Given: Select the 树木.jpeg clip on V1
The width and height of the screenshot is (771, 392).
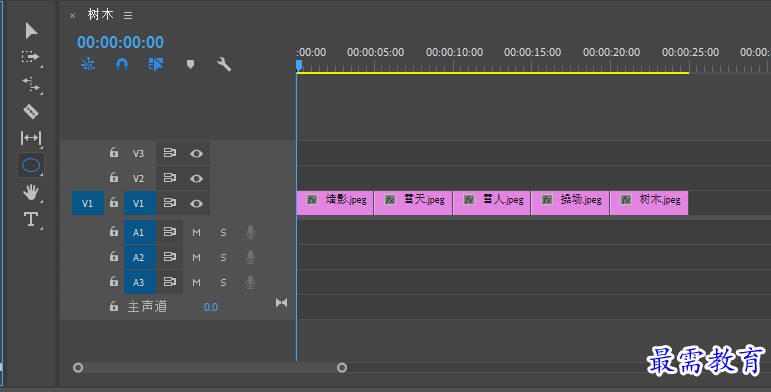Looking at the screenshot, I should click(x=649, y=203).
